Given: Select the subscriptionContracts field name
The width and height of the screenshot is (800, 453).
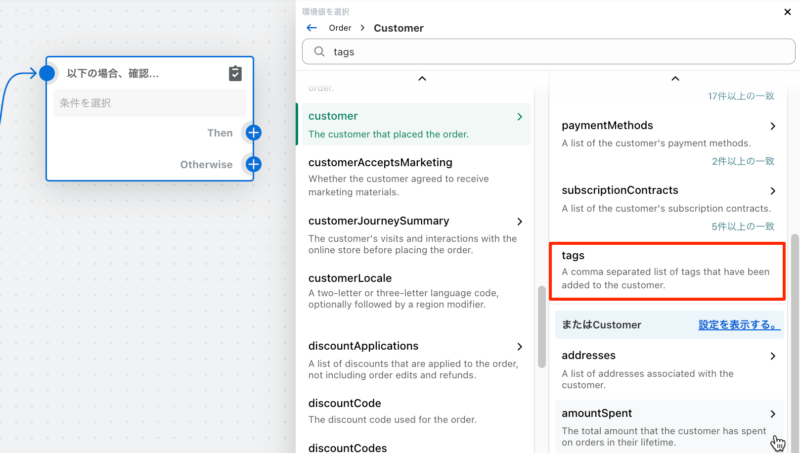Looking at the screenshot, I should point(620,190).
